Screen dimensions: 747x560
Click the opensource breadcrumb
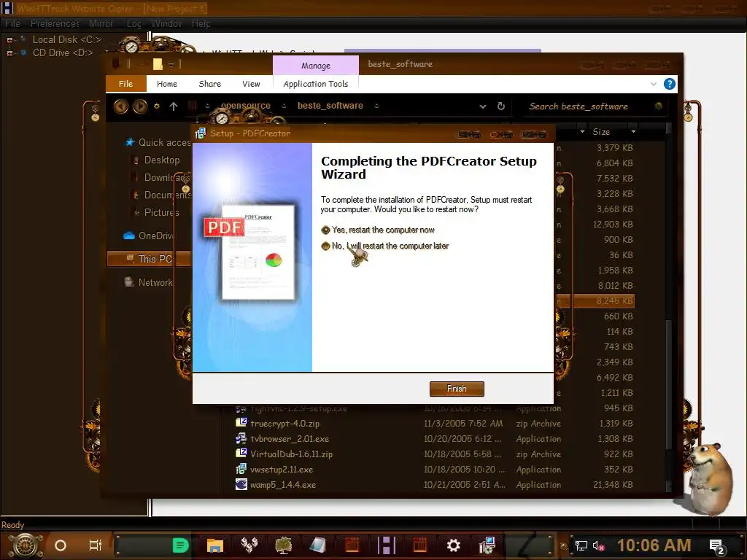[x=245, y=106]
